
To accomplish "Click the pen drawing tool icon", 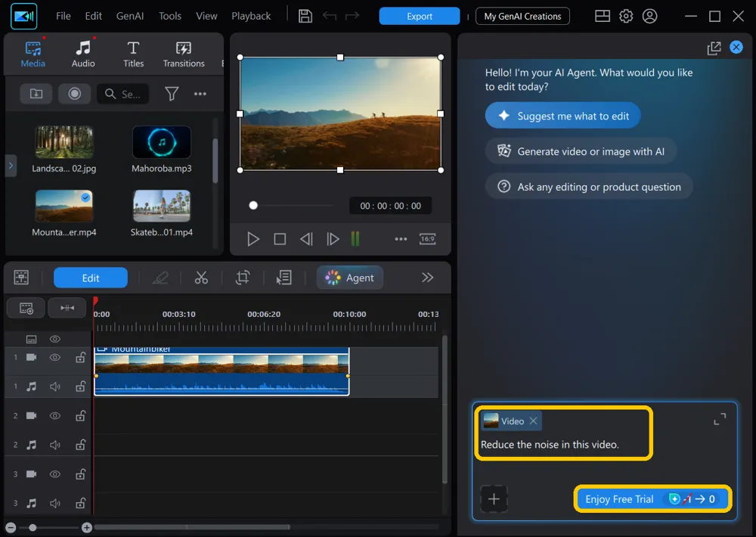I will 160,278.
